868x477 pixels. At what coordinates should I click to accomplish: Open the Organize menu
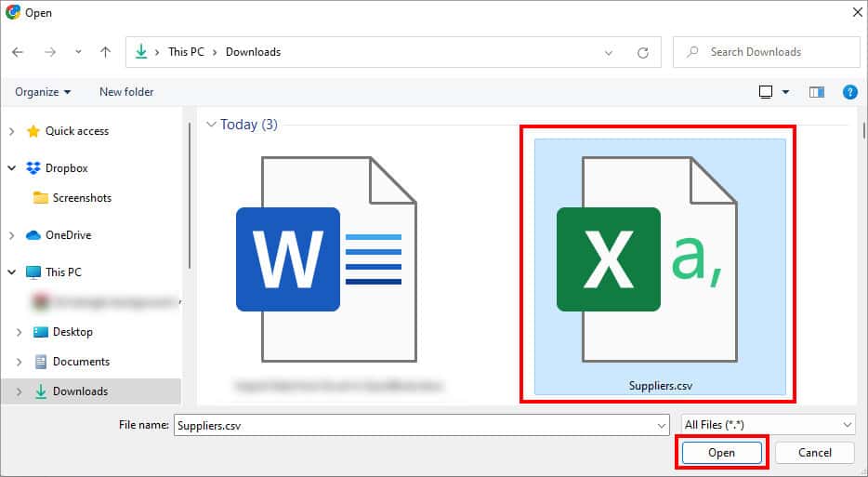pyautogui.click(x=43, y=92)
